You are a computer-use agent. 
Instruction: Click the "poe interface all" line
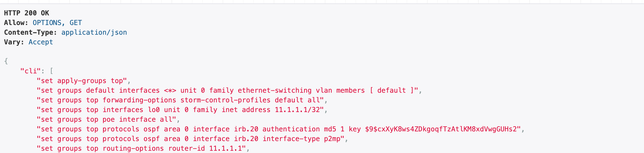[x=108, y=119]
